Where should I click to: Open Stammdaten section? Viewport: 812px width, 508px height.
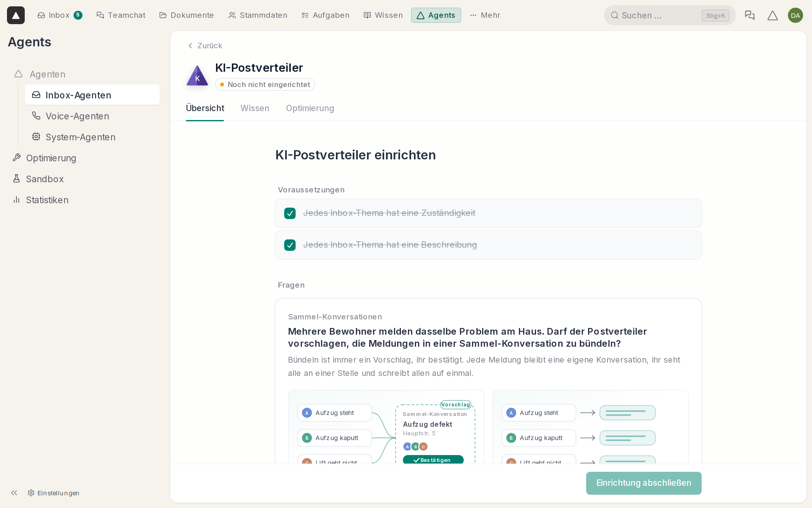258,15
